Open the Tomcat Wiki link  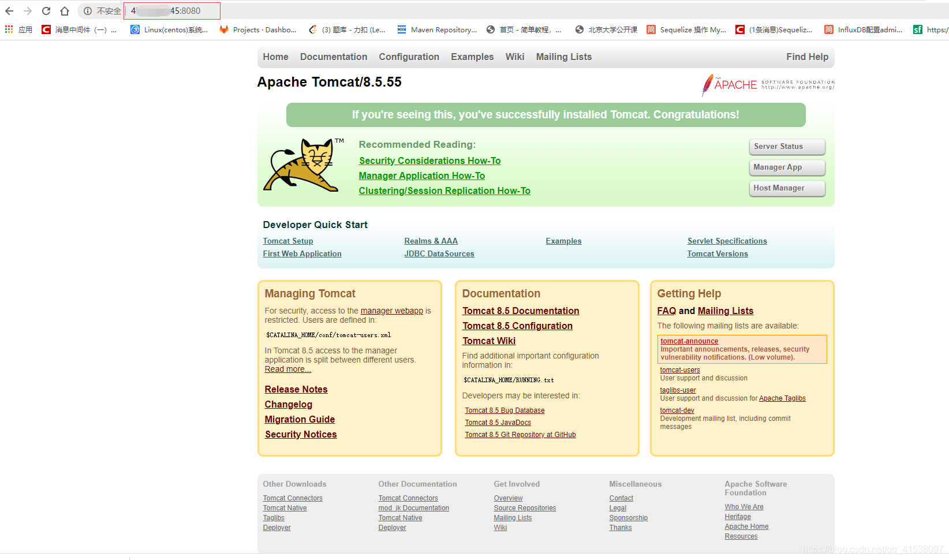click(x=489, y=341)
